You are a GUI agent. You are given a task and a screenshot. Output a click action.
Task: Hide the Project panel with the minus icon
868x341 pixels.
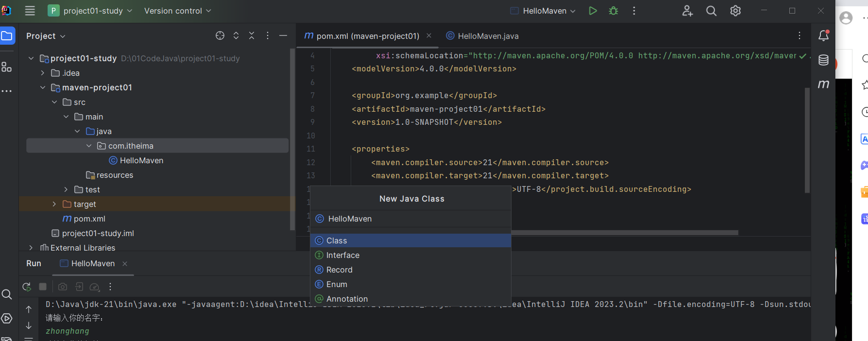[x=283, y=35]
